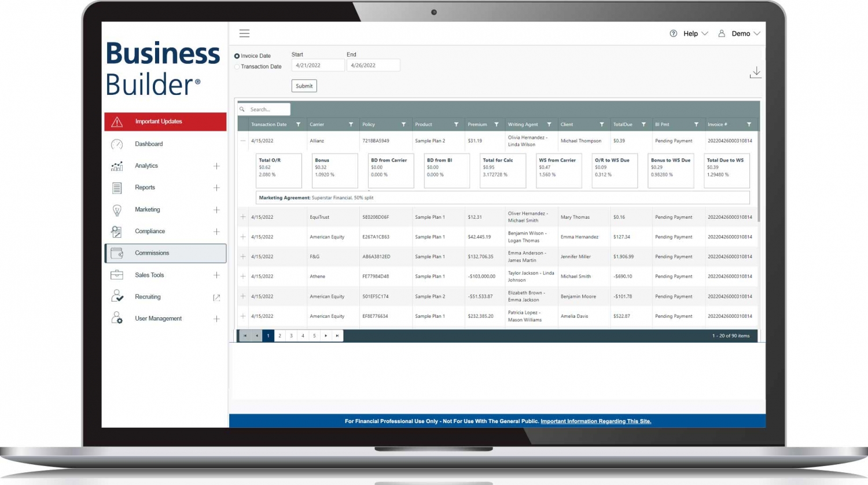The image size is (868, 485).
Task: Click the Marketing lightbulb icon
Action: tap(116, 210)
